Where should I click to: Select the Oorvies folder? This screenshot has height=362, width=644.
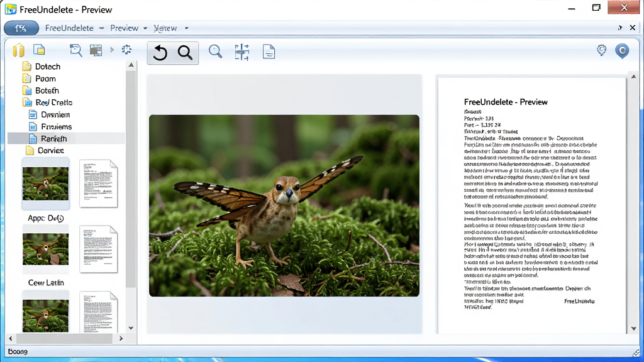(x=50, y=150)
